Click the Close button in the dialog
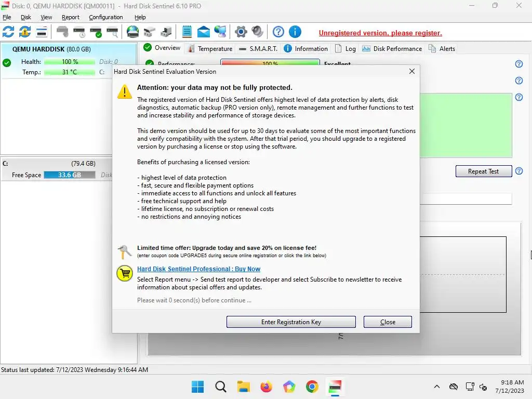This screenshot has width=532, height=399. pyautogui.click(x=388, y=322)
